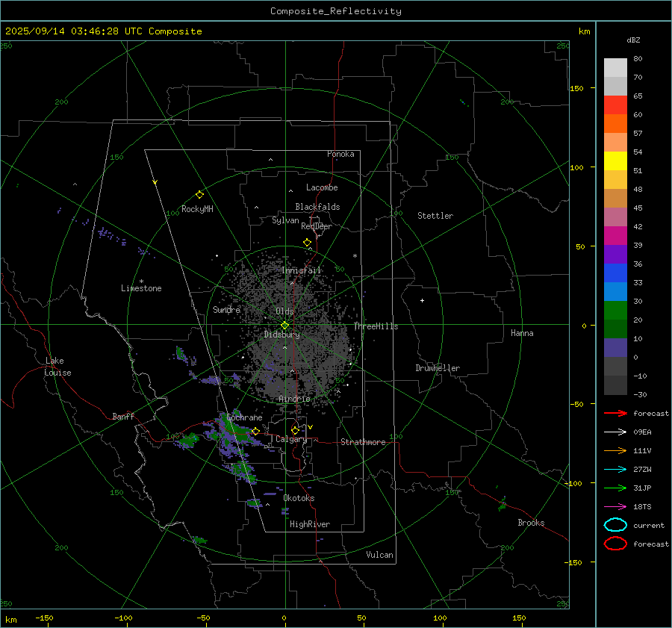Click the ThreeHills label
This screenshot has width=672, height=628.
pyautogui.click(x=376, y=326)
